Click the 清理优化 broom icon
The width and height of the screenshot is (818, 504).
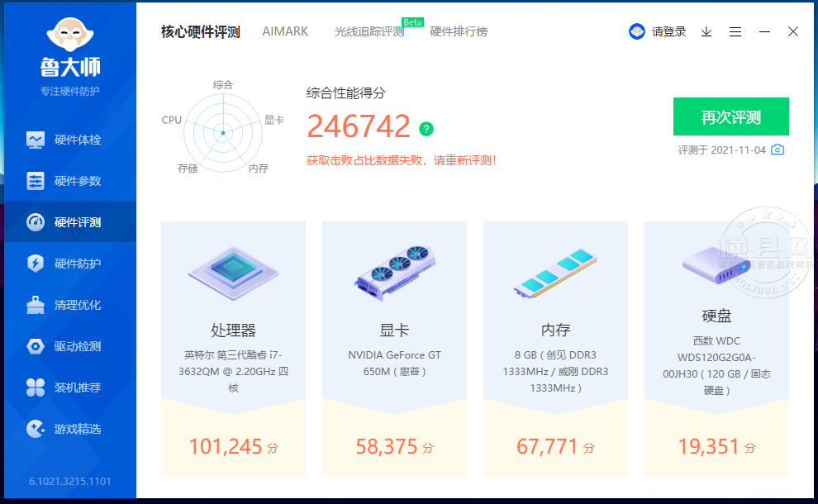click(x=36, y=305)
